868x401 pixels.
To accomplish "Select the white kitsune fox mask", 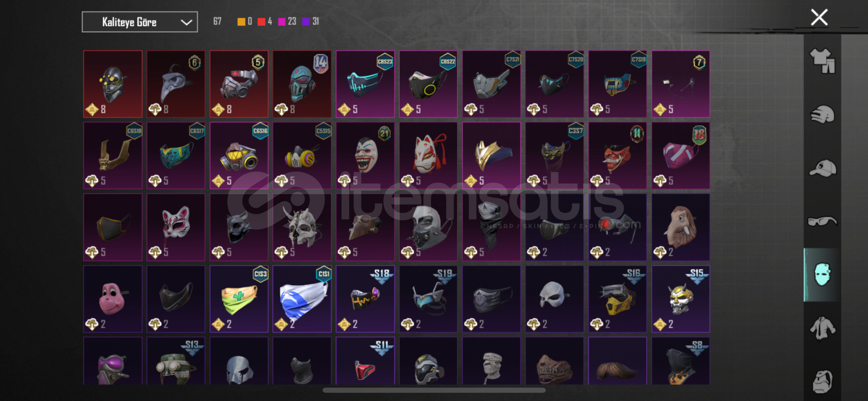I will pos(428,156).
